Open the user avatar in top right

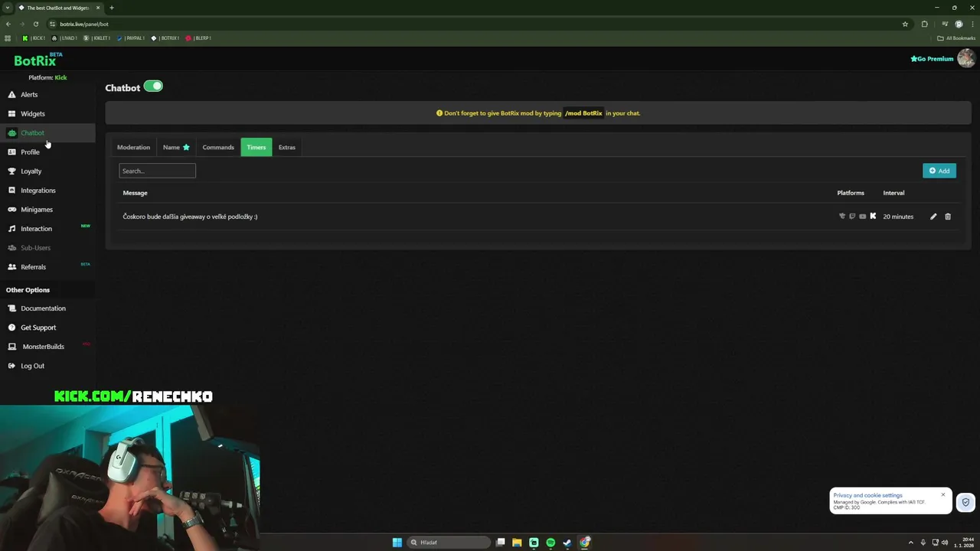click(966, 58)
